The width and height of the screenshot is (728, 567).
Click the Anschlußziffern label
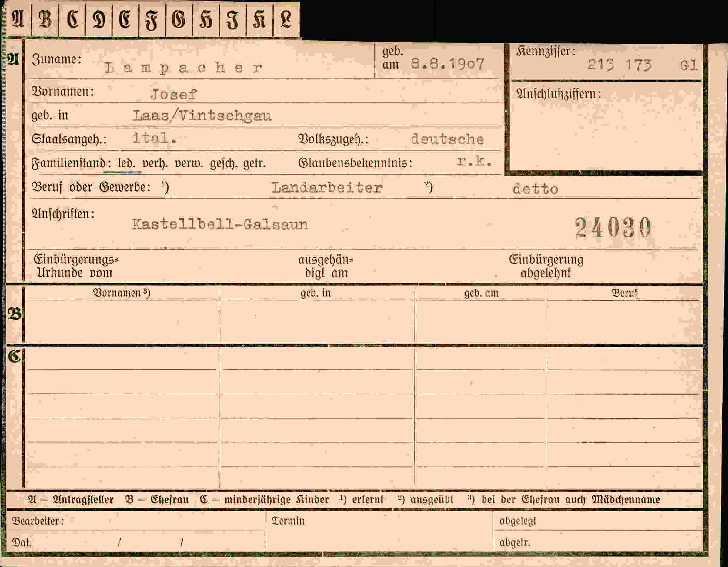559,94
